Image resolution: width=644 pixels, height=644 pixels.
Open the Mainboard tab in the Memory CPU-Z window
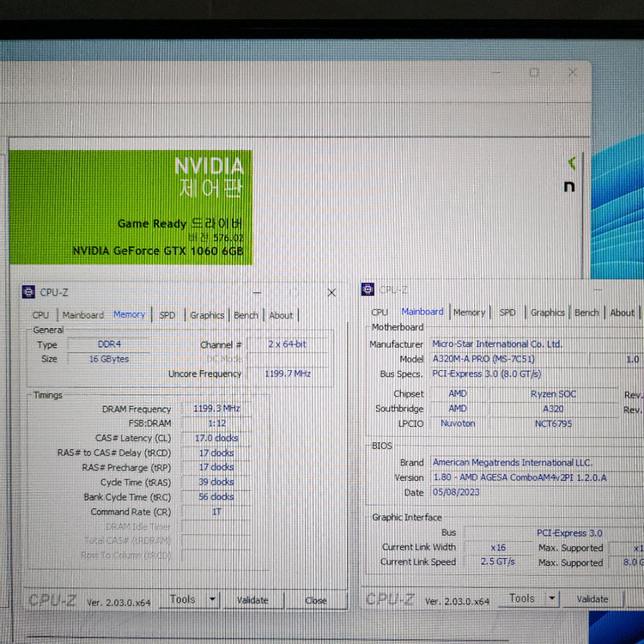(83, 315)
